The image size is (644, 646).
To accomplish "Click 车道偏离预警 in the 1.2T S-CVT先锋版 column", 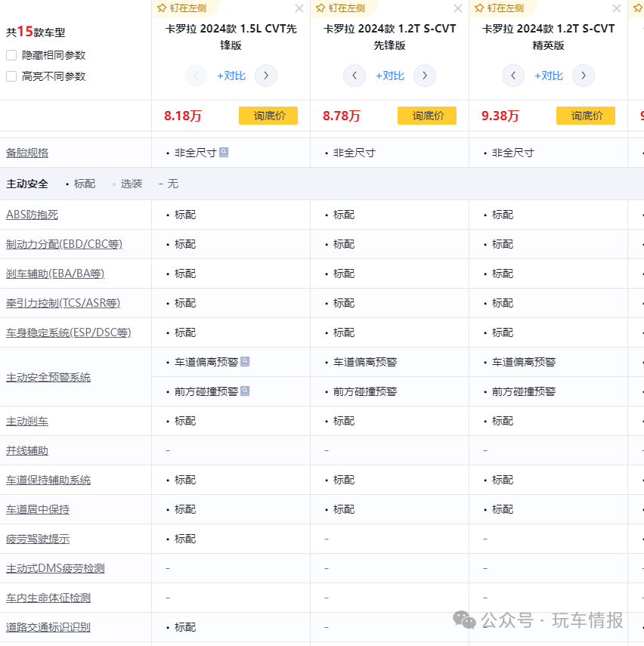I will 365,362.
